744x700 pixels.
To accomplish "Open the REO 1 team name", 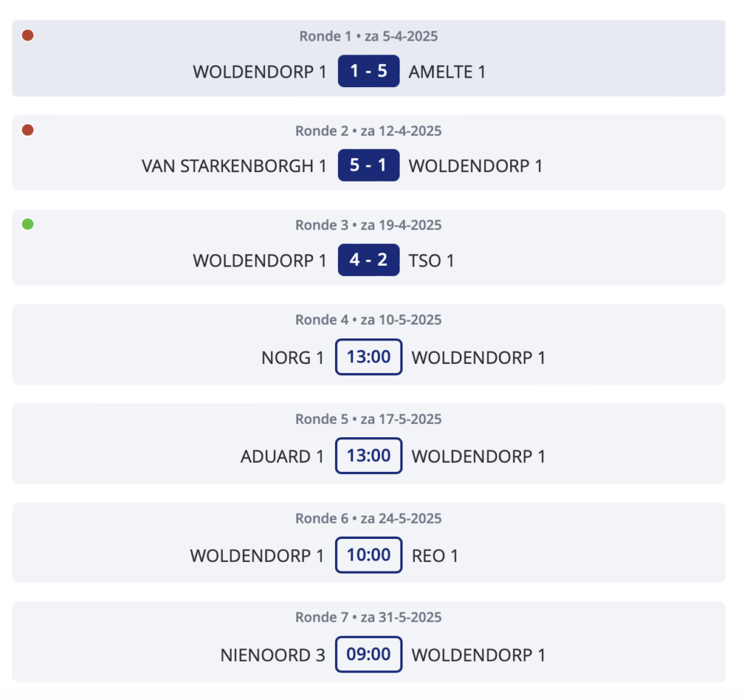I will pyautogui.click(x=434, y=555).
